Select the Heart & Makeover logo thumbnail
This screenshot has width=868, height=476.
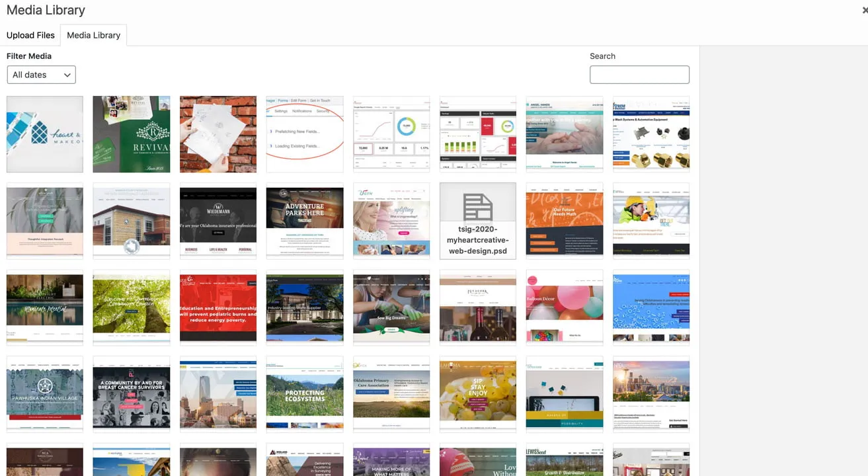45,134
